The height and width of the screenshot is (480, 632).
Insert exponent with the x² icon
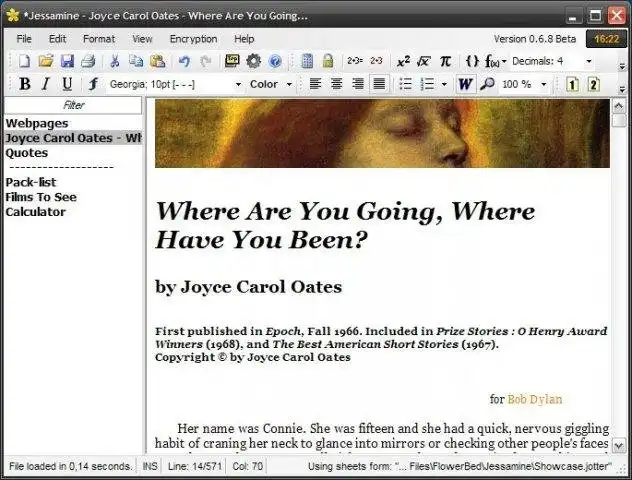click(x=403, y=61)
